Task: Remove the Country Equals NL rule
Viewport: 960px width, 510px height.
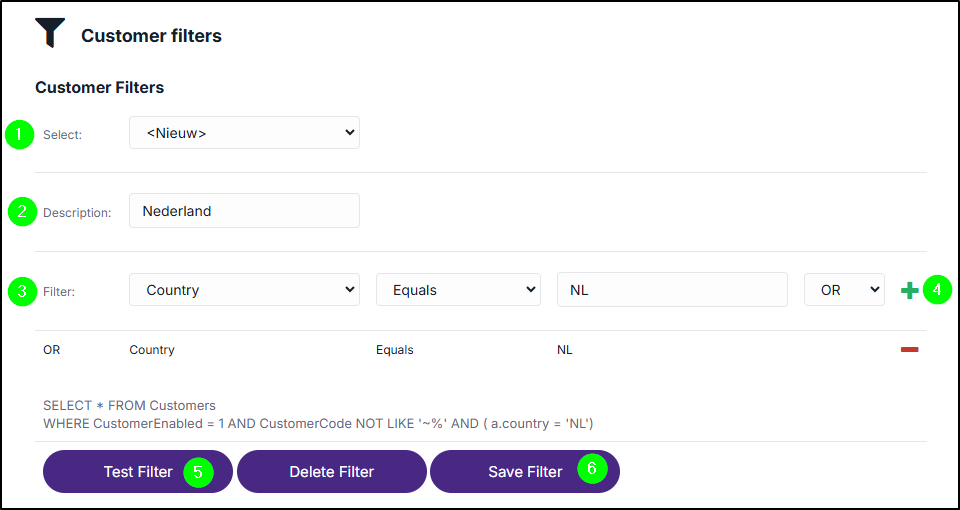Action: coord(909,350)
